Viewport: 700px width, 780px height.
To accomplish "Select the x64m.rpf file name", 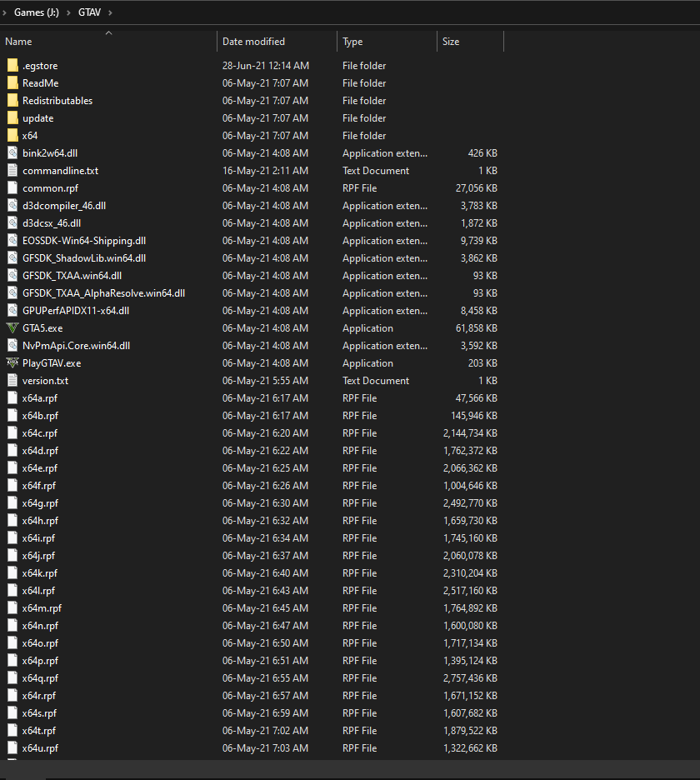I will [42, 607].
